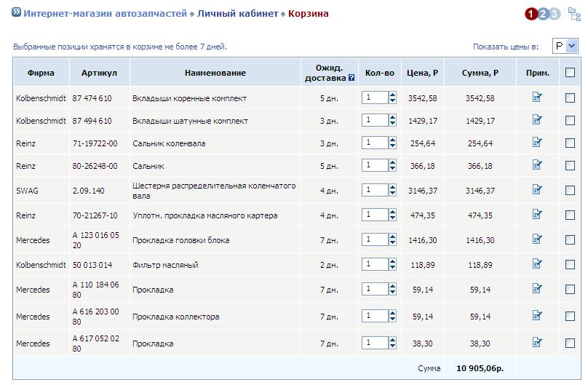Click the Фирма column header
Image resolution: width=588 pixels, height=385 pixels.
(41, 73)
